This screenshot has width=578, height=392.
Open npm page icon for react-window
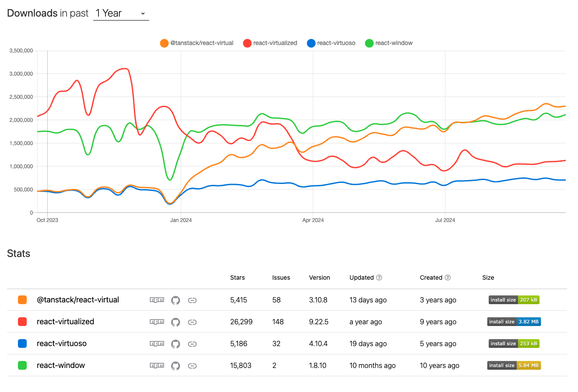(x=157, y=365)
